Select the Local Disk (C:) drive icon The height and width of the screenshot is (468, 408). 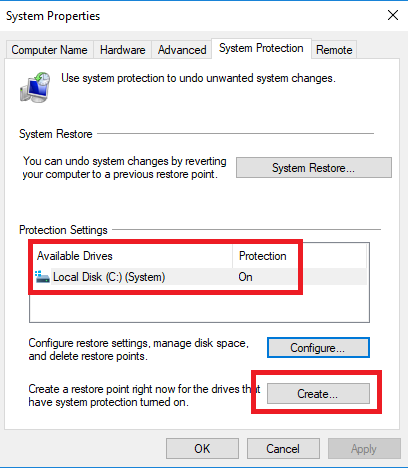[x=42, y=277]
